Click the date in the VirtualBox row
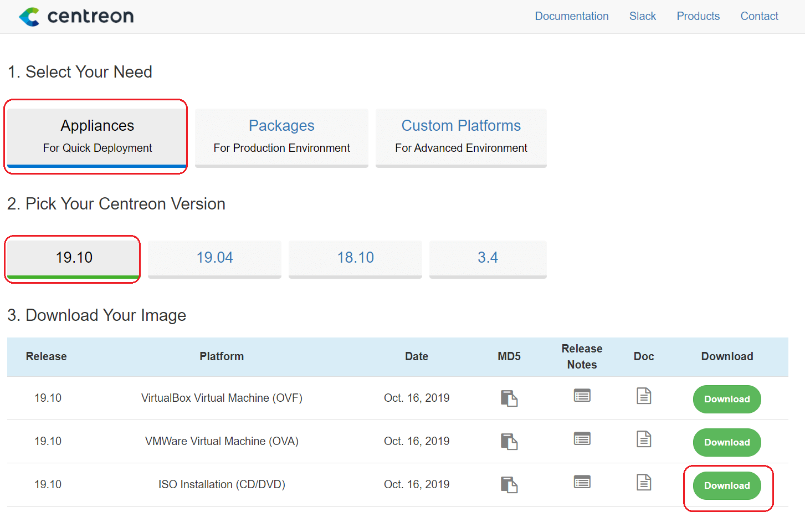805x532 pixels. [x=417, y=398]
